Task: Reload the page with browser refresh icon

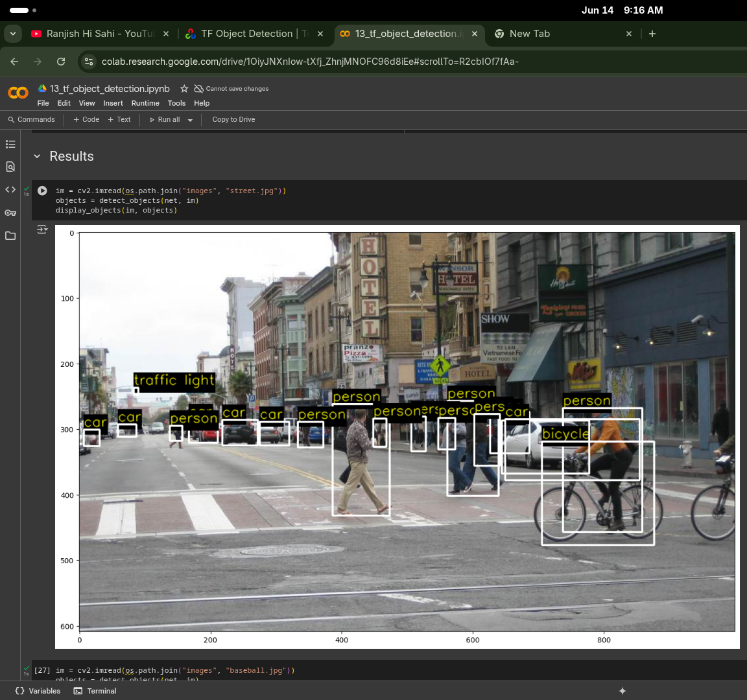Action: tap(61, 62)
